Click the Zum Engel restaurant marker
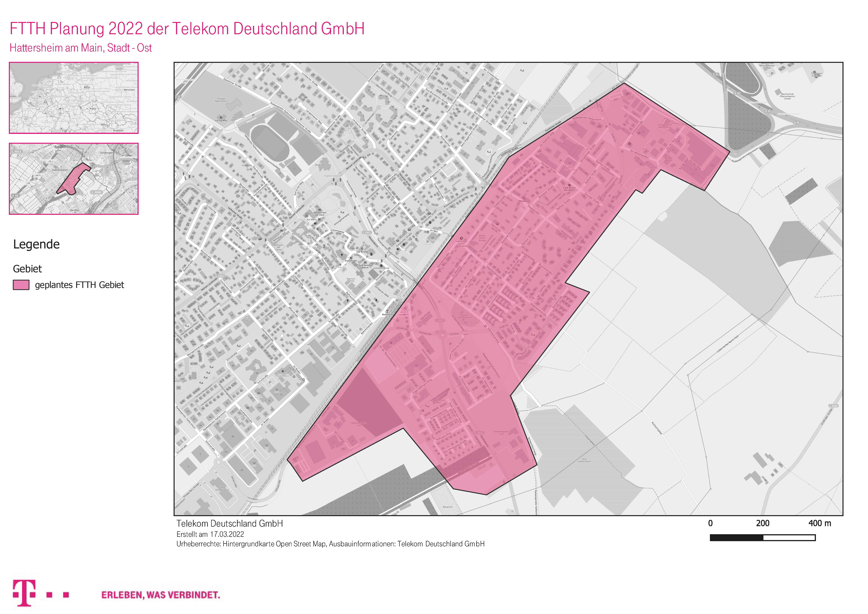The width and height of the screenshot is (868, 614). coord(351,258)
